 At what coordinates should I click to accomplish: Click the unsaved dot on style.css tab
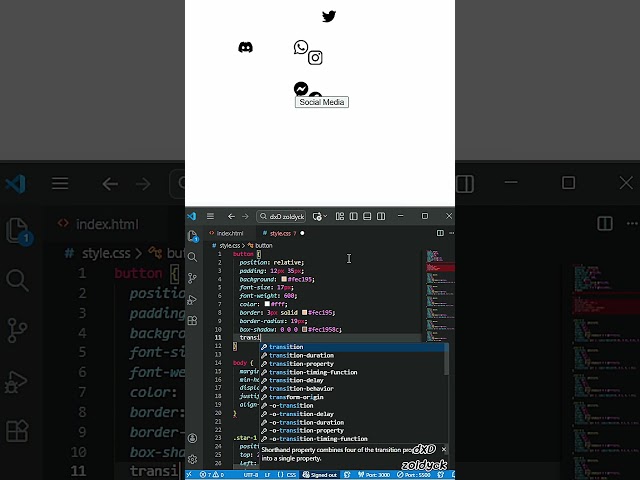pos(302,233)
